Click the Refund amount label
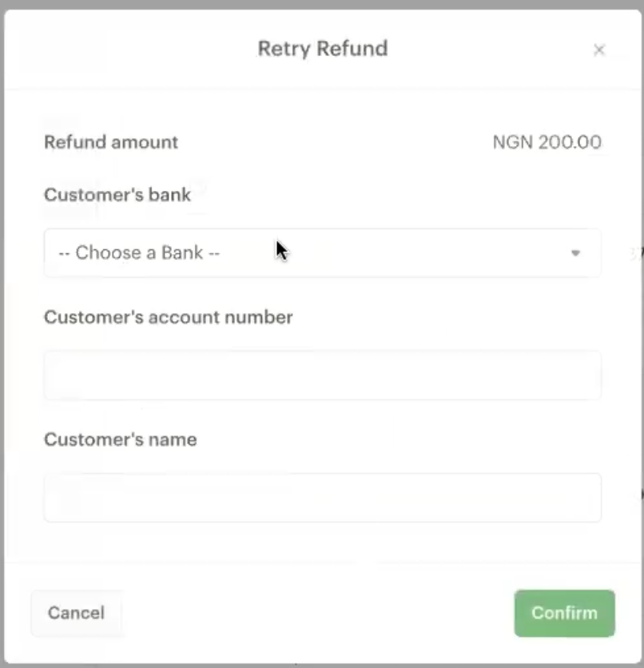This screenshot has height=668, width=644. (x=111, y=142)
